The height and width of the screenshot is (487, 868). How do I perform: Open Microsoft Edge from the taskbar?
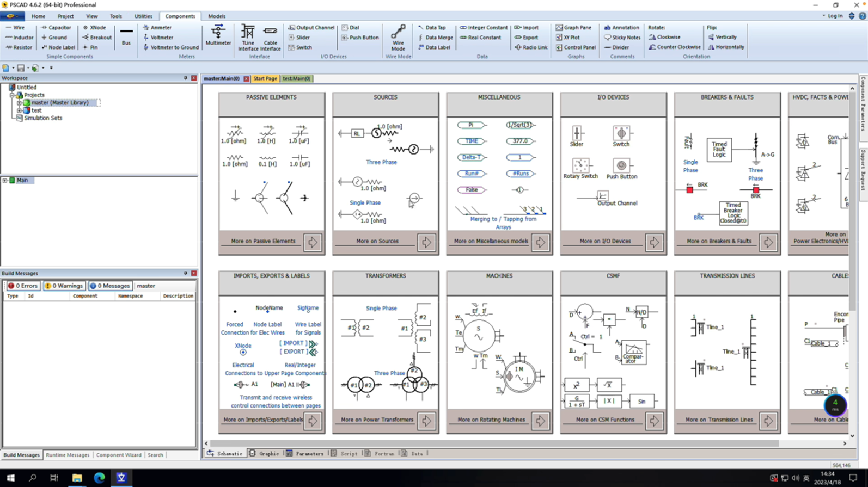[x=99, y=478]
